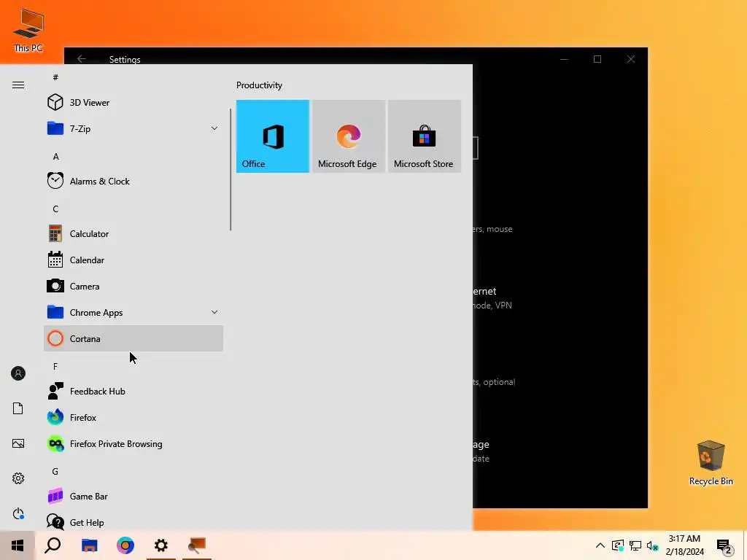
Task: Select the Recycle Bin desktop icon
Action: (711, 463)
